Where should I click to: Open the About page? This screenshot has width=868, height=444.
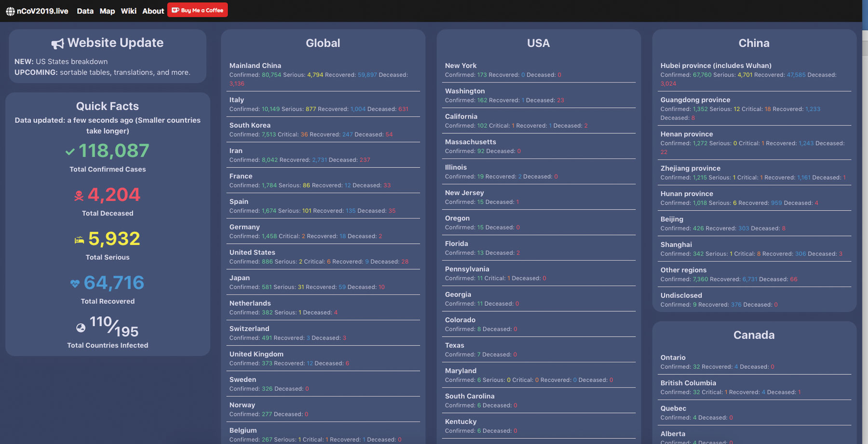coord(153,11)
